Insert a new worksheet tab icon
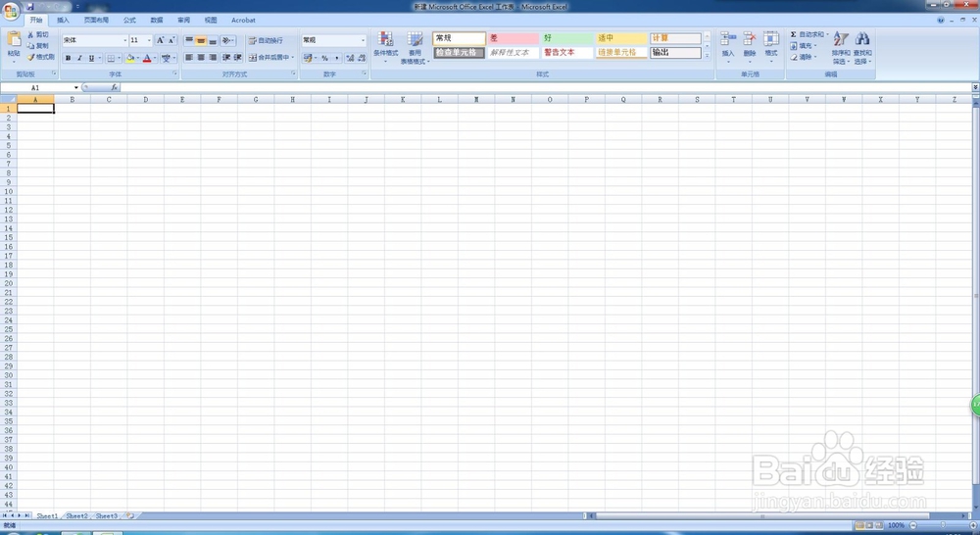The height and width of the screenshot is (535, 980). (130, 515)
